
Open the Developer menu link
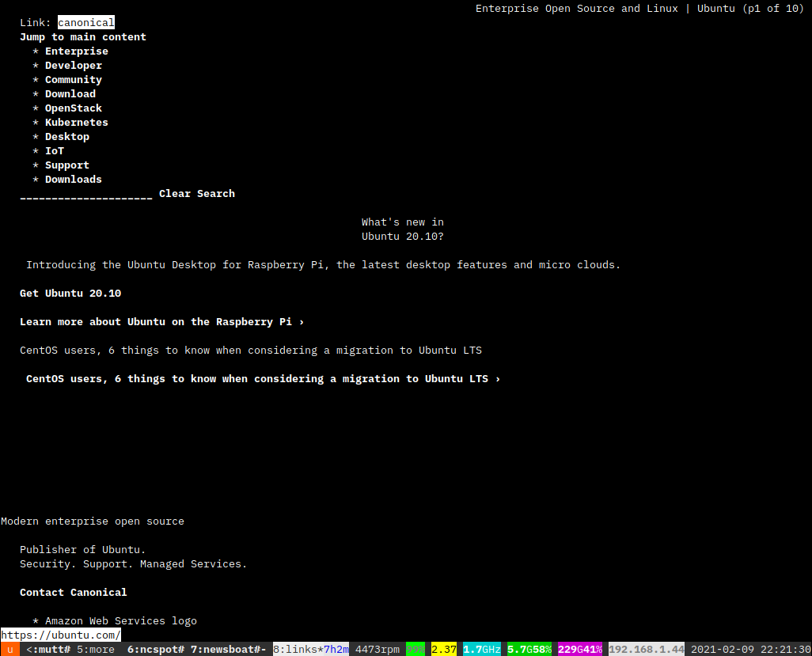[74, 65]
